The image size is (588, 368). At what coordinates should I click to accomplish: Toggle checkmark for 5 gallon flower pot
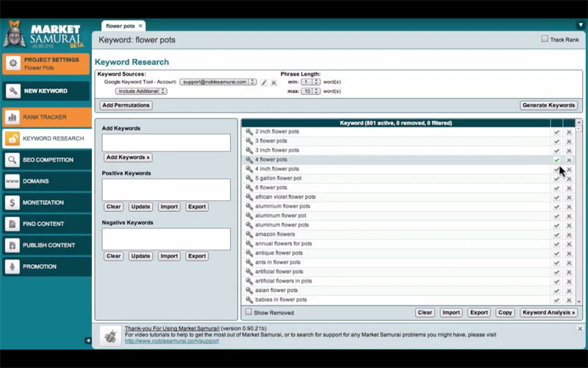tap(556, 179)
